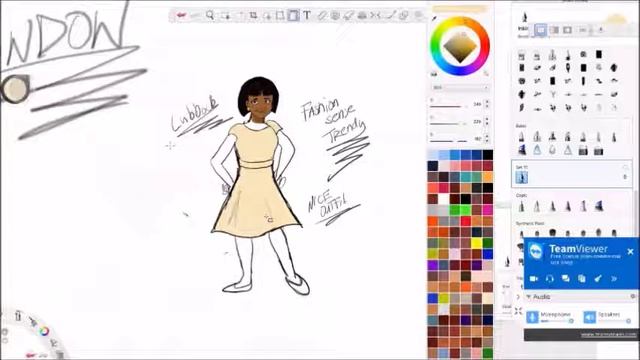Pick the white swatch in the palette
This screenshot has height=360, width=640.
[x=444, y=199]
